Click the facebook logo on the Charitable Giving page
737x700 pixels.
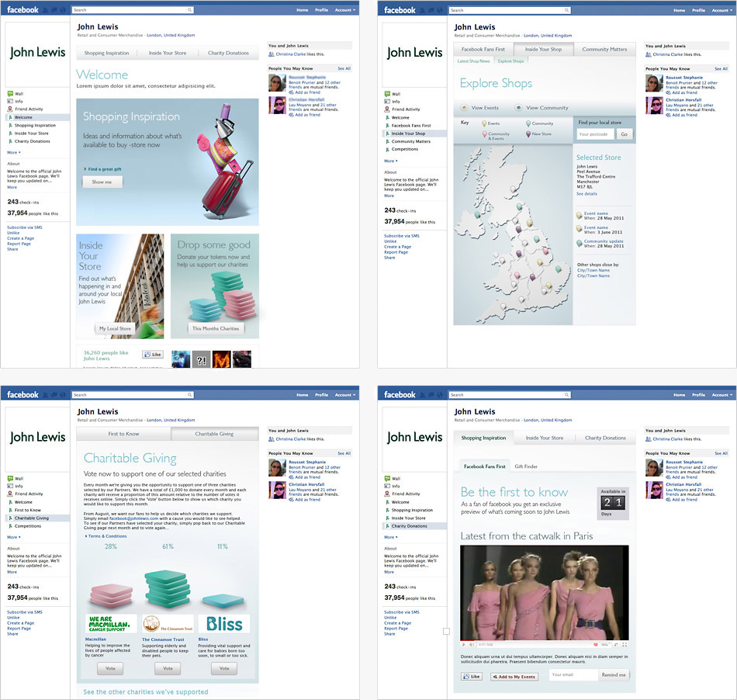point(22,395)
